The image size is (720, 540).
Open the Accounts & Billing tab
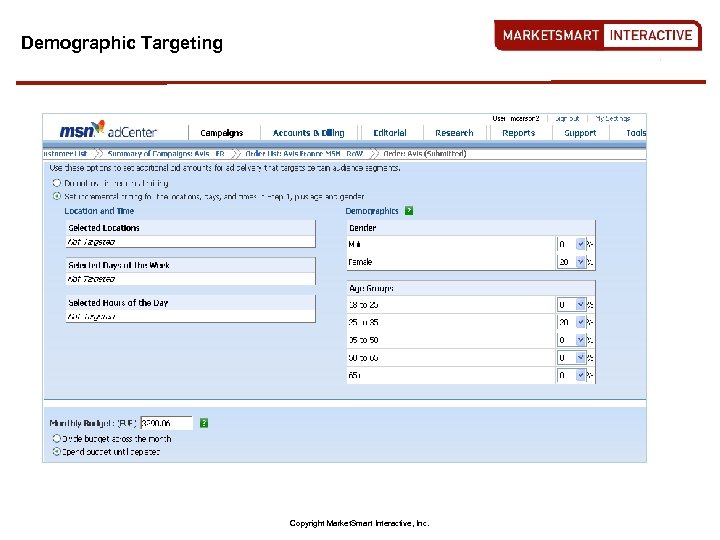[x=309, y=133]
